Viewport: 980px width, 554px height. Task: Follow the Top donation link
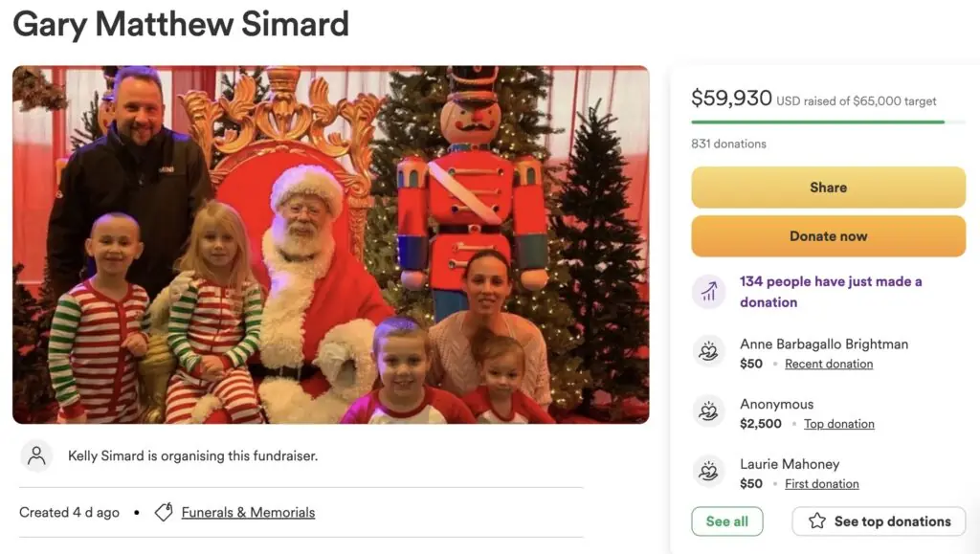point(839,424)
